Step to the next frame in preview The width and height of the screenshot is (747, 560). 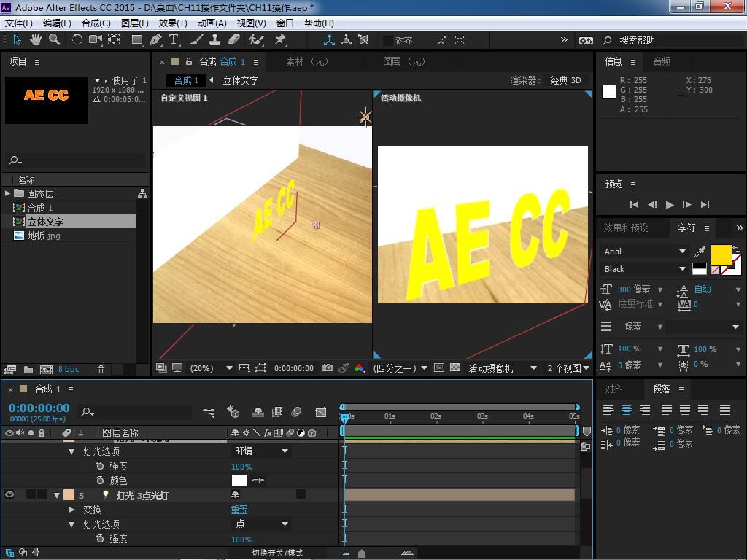click(x=687, y=205)
